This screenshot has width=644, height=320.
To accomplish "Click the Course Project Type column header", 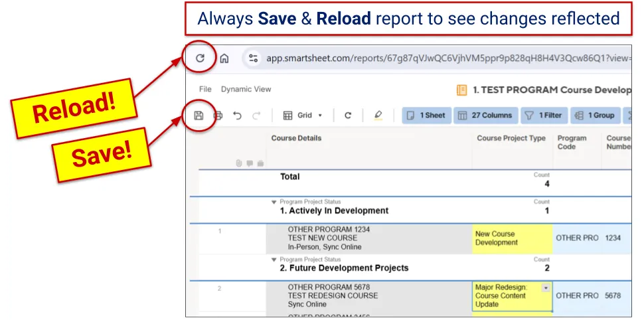I will 511,138.
